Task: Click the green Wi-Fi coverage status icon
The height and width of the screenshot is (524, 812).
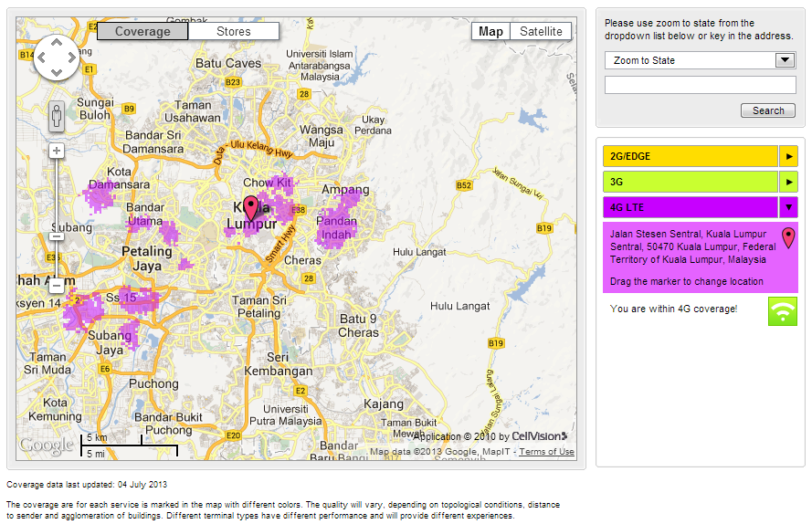Action: tap(782, 310)
